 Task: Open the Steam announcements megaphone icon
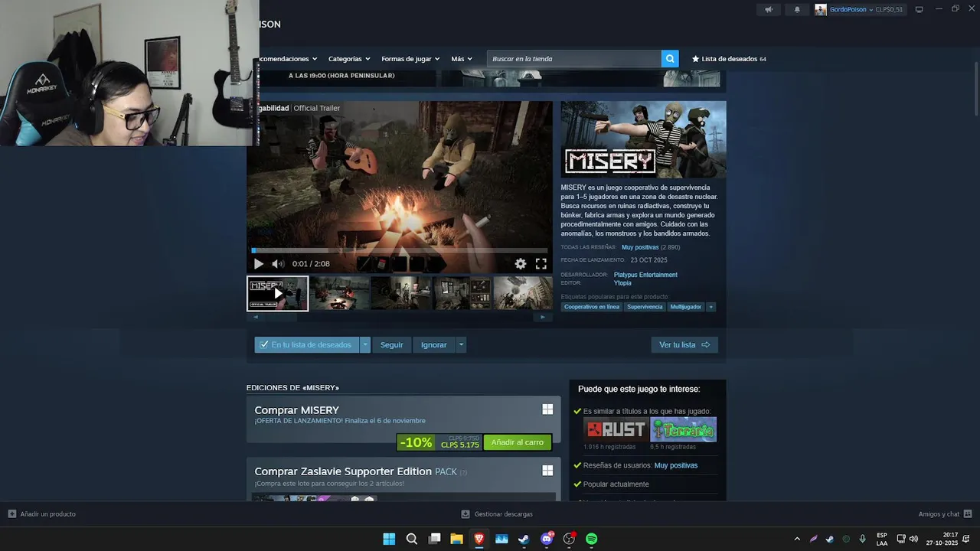(769, 9)
